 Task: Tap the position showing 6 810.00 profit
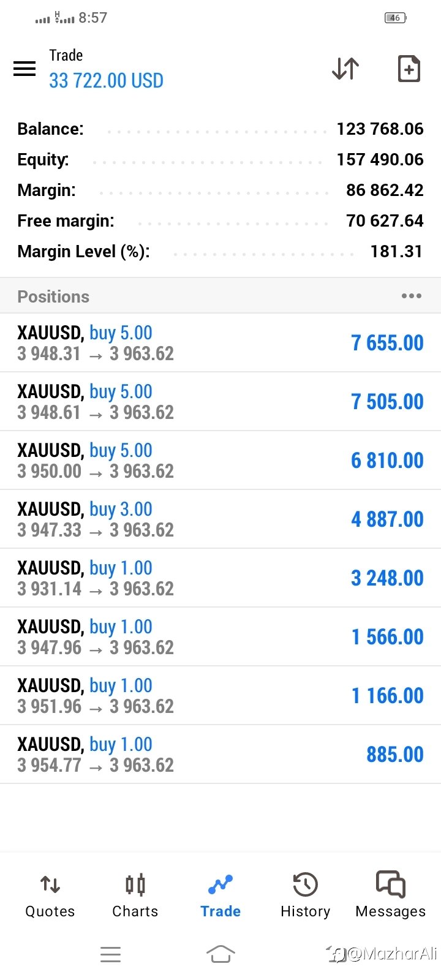point(221,461)
